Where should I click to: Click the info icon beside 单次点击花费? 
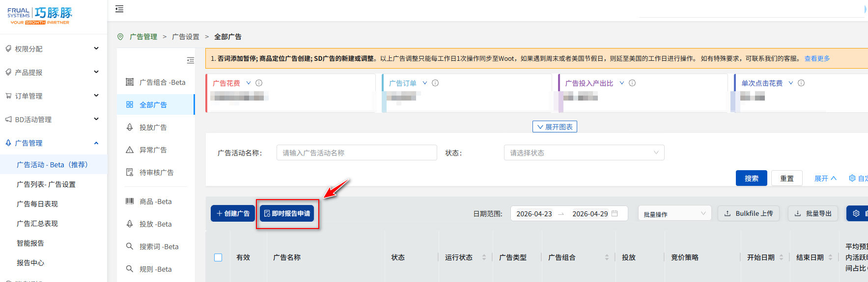click(801, 83)
